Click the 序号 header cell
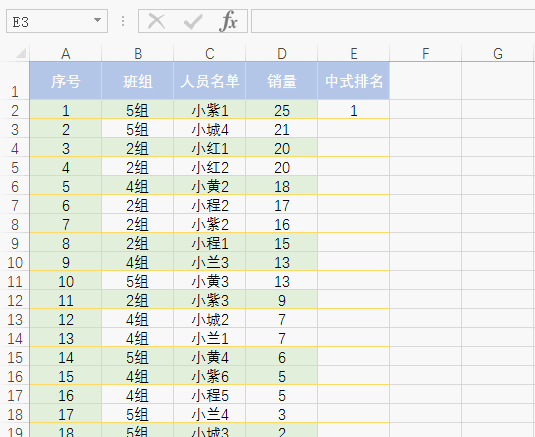 click(66, 81)
